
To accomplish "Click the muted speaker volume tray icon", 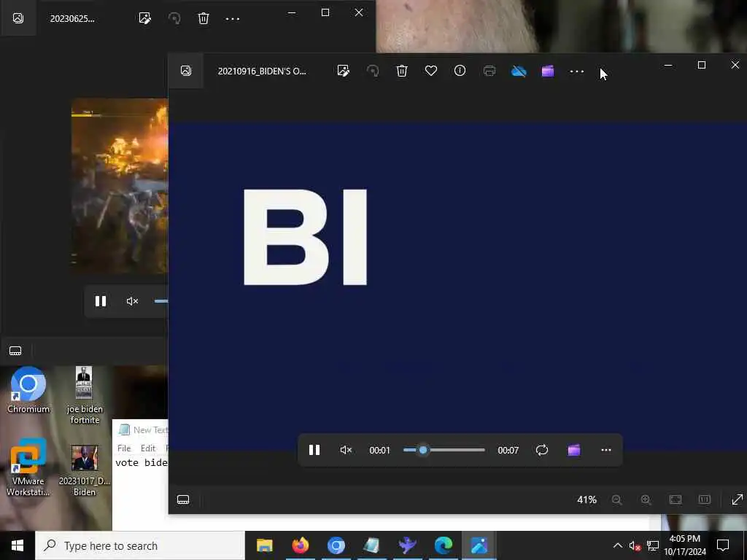I will click(x=635, y=545).
